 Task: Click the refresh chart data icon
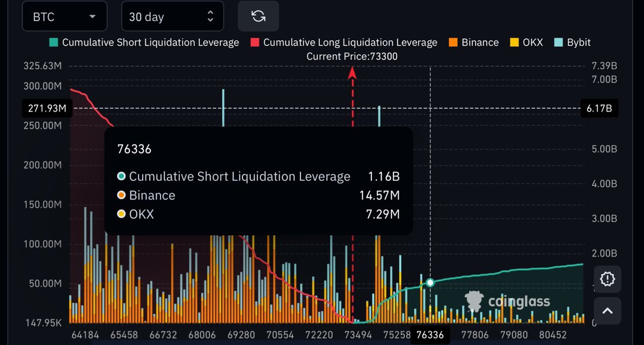(x=258, y=16)
